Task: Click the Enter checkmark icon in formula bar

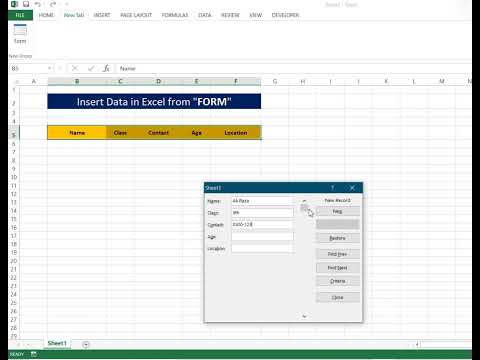Action: point(91,68)
